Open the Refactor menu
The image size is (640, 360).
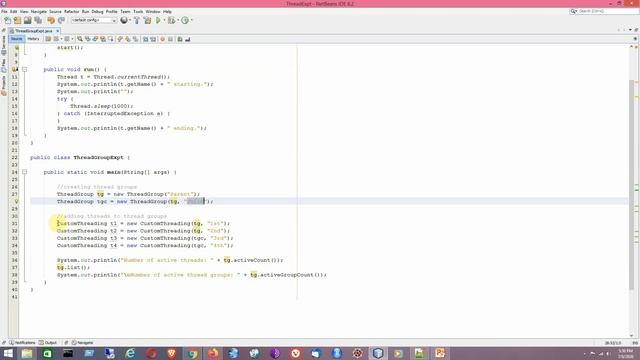pos(71,11)
